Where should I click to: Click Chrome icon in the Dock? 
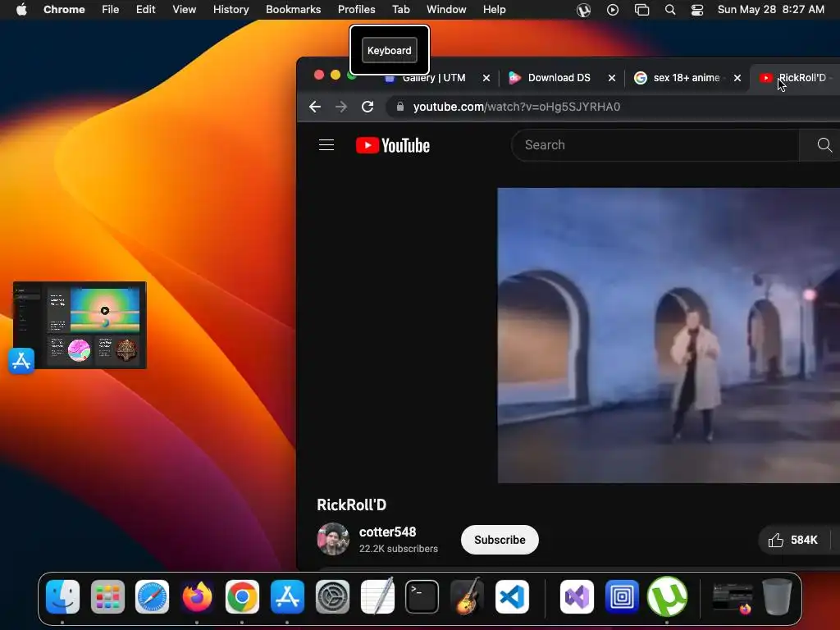click(242, 597)
